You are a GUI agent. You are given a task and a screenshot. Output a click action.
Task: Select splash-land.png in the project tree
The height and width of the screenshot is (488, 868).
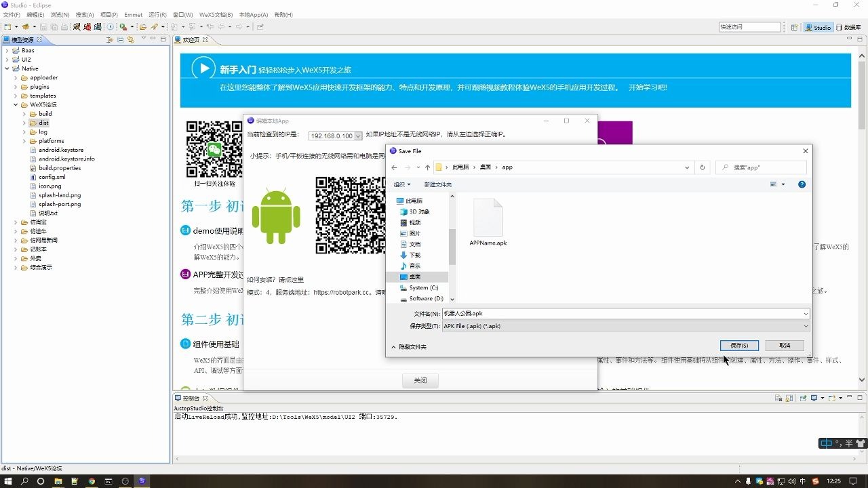[x=55, y=195]
